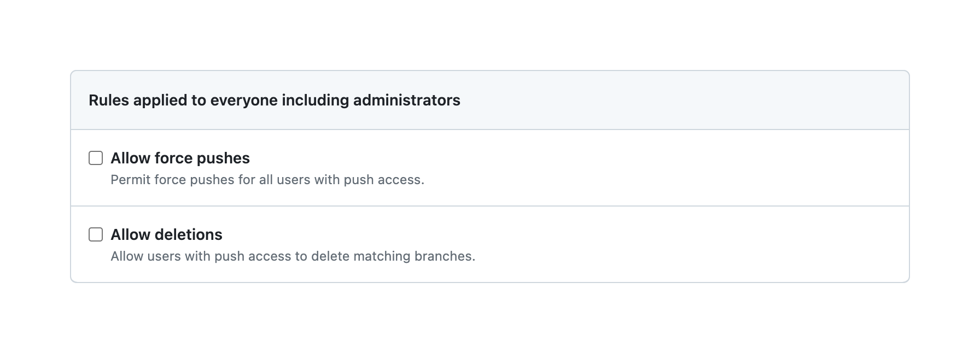
Task: Click the Allow deletions label
Action: 166,234
